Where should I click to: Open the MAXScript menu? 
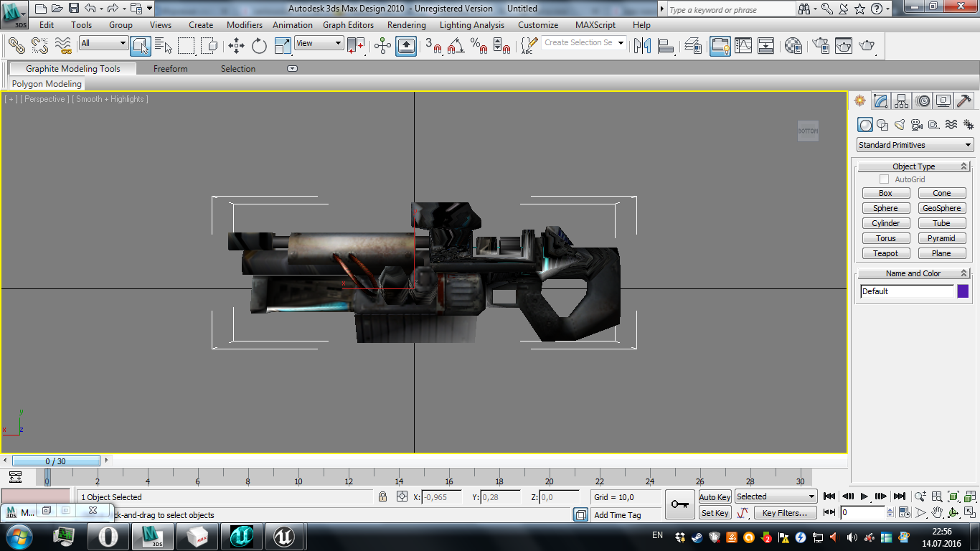[x=595, y=25]
